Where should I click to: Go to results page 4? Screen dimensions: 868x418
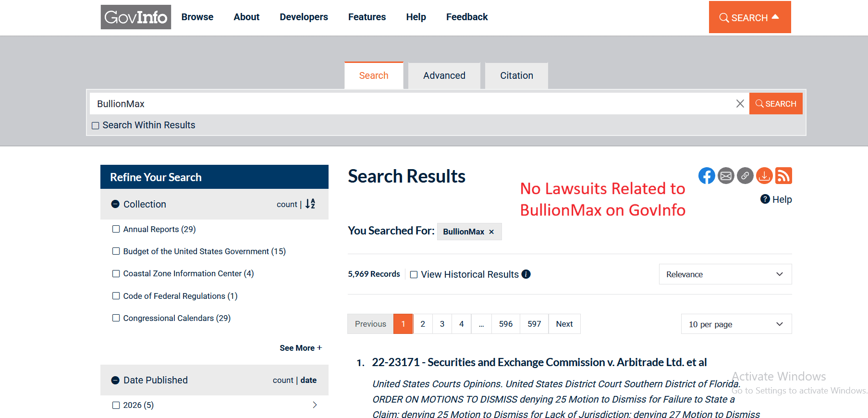462,324
